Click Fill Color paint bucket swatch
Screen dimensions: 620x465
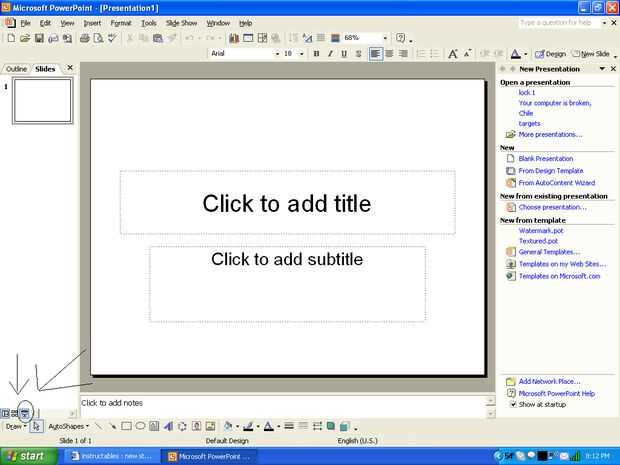pyautogui.click(x=228, y=426)
